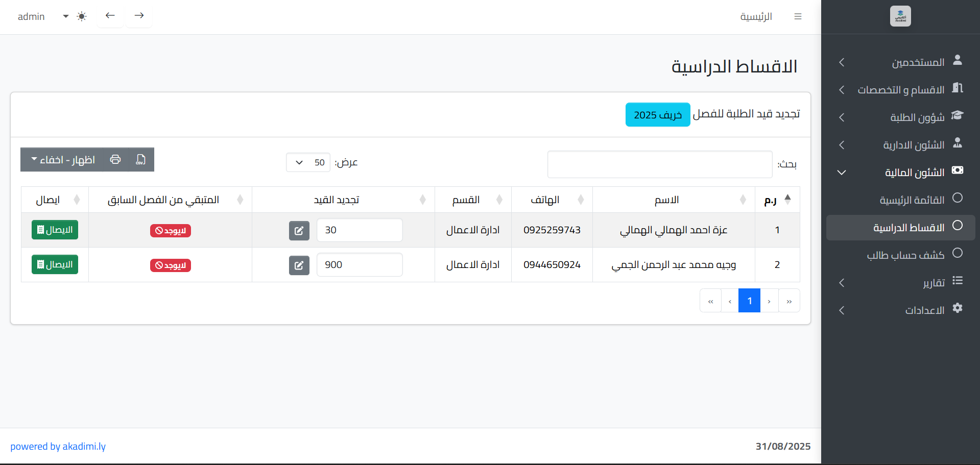Viewport: 980px width, 465px height.
Task: Open the rows-per-page 50 dropdown
Action: 308,162
